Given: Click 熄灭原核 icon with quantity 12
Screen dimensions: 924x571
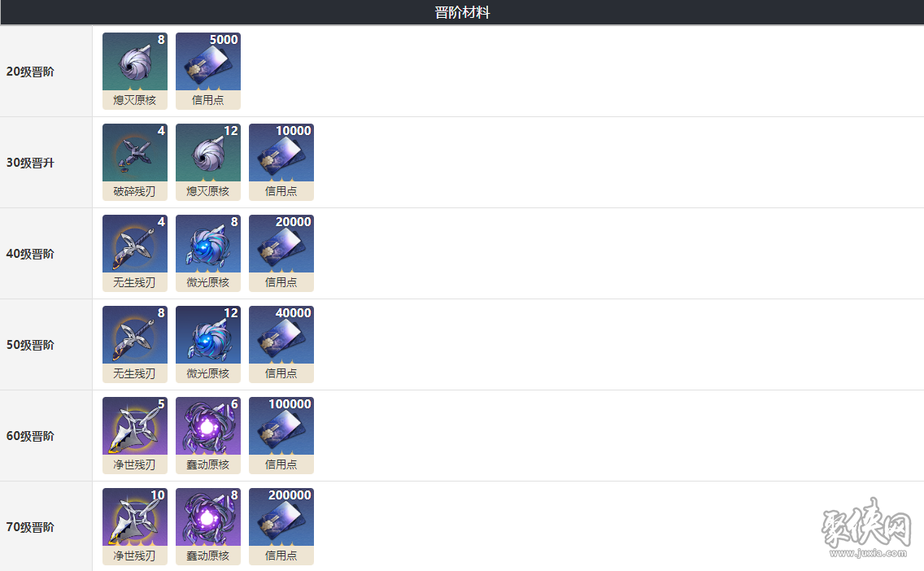Looking at the screenshot, I should point(208,162).
